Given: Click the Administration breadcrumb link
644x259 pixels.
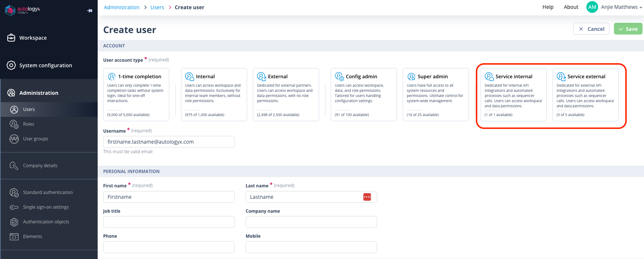Looking at the screenshot, I should click(x=122, y=7).
